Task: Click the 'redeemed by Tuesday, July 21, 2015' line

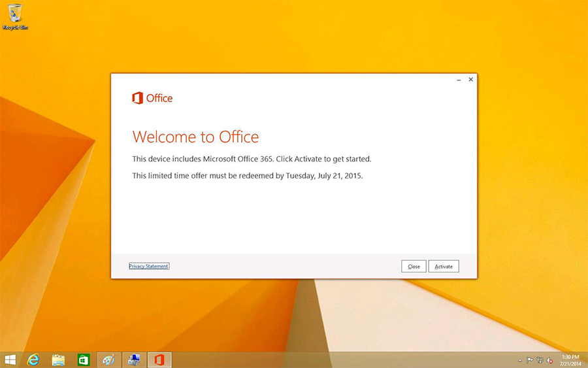Action: click(289, 176)
